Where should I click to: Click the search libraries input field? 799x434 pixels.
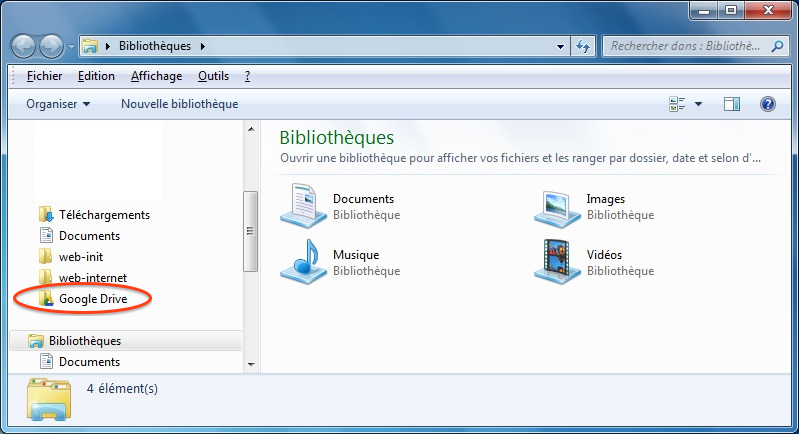(x=685, y=46)
